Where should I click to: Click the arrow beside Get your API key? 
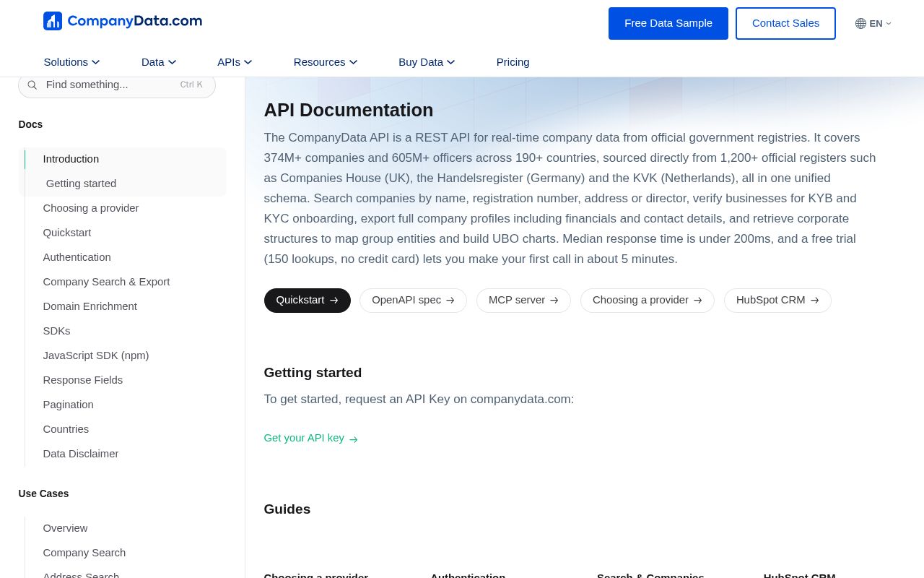pyautogui.click(x=354, y=439)
